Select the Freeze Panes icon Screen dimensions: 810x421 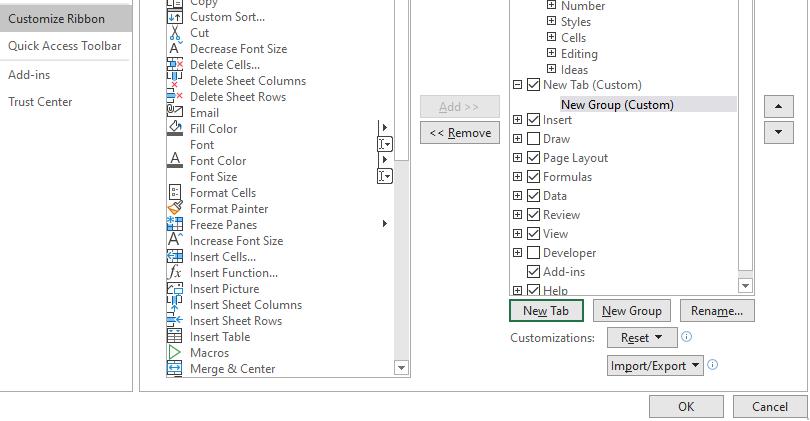click(x=175, y=225)
